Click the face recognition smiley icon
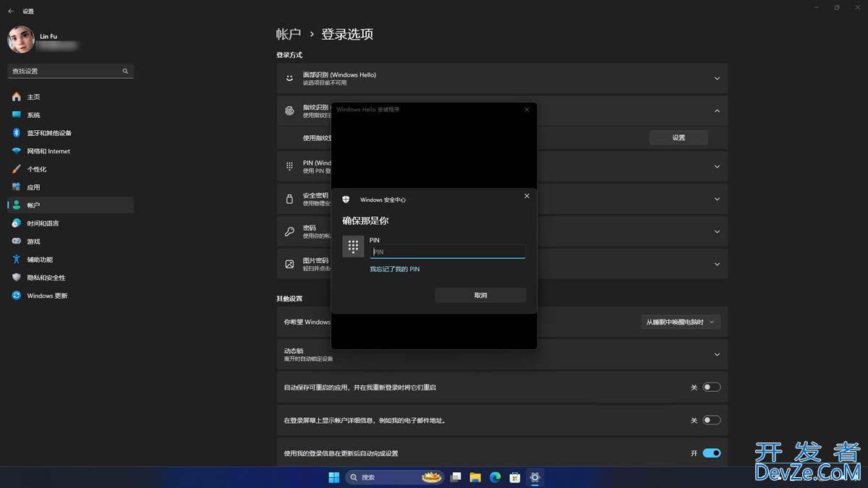The width and height of the screenshot is (868, 488). point(289,78)
